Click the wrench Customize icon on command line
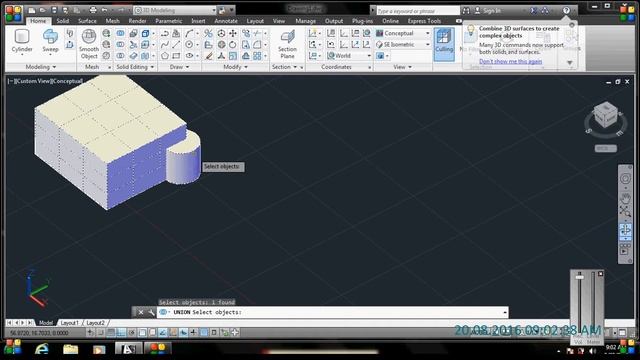Image resolution: width=640 pixels, height=360 pixels. click(x=151, y=312)
